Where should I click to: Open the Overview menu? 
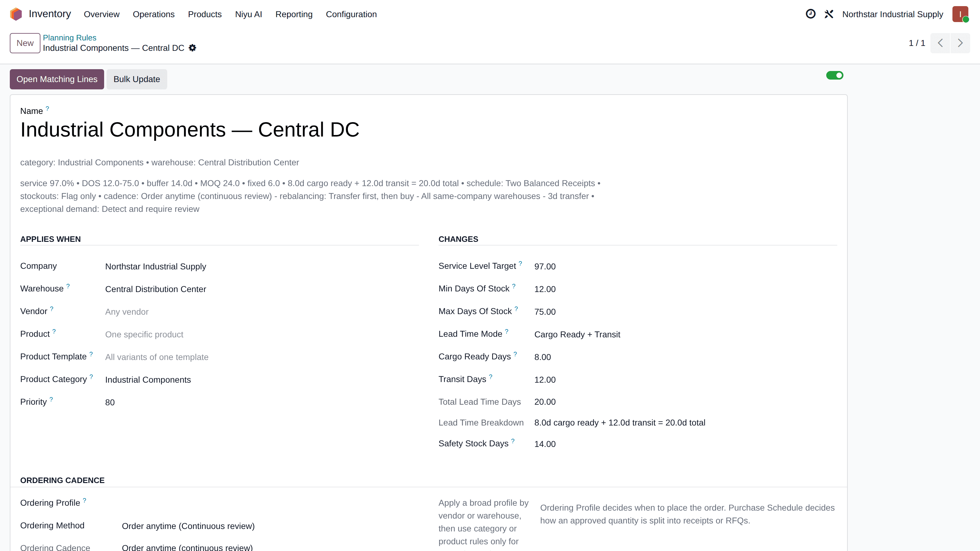point(102,14)
